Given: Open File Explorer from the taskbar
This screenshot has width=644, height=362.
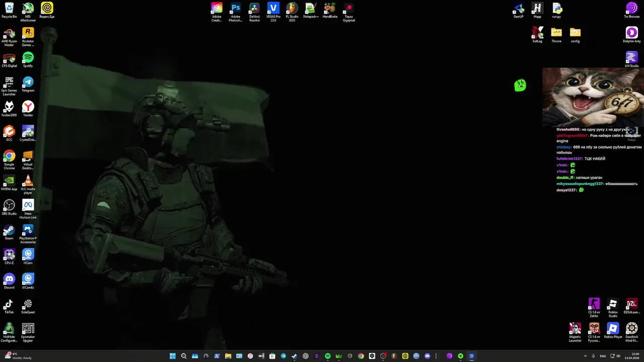Looking at the screenshot, I should point(228,356).
